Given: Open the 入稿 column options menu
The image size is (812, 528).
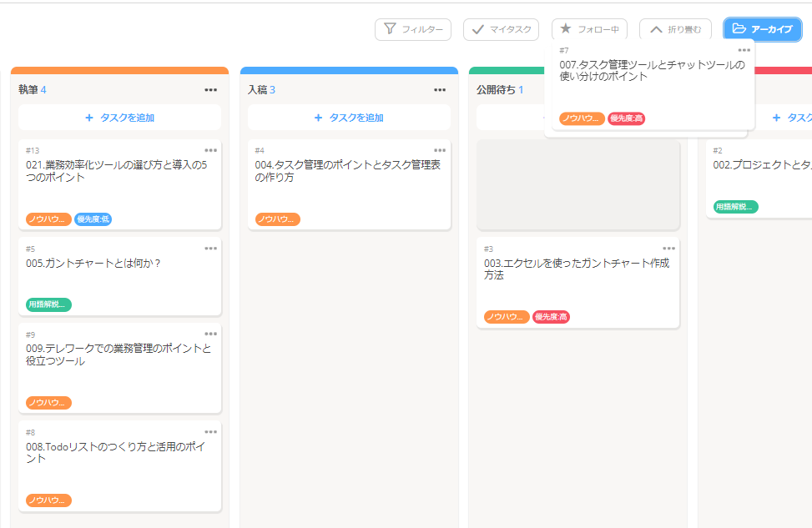Looking at the screenshot, I should point(440,90).
